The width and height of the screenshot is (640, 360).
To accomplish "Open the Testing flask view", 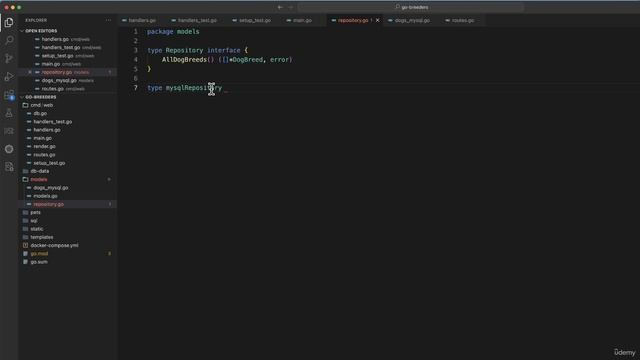I will coord(9,113).
